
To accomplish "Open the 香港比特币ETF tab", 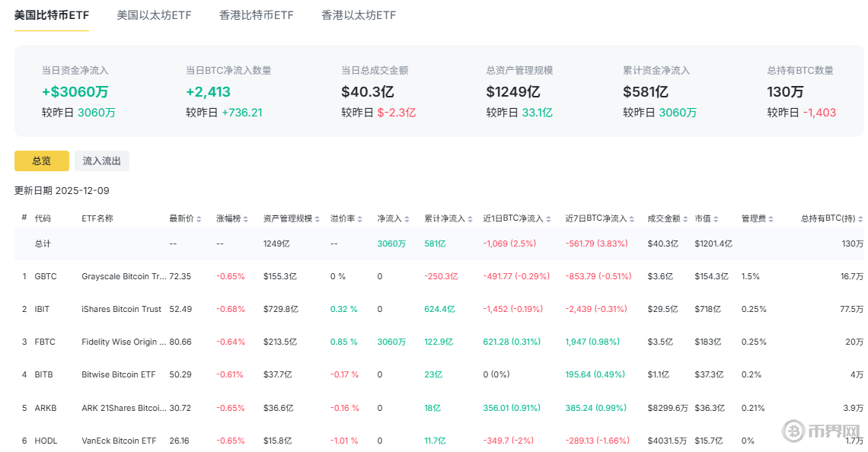I will coord(256,15).
